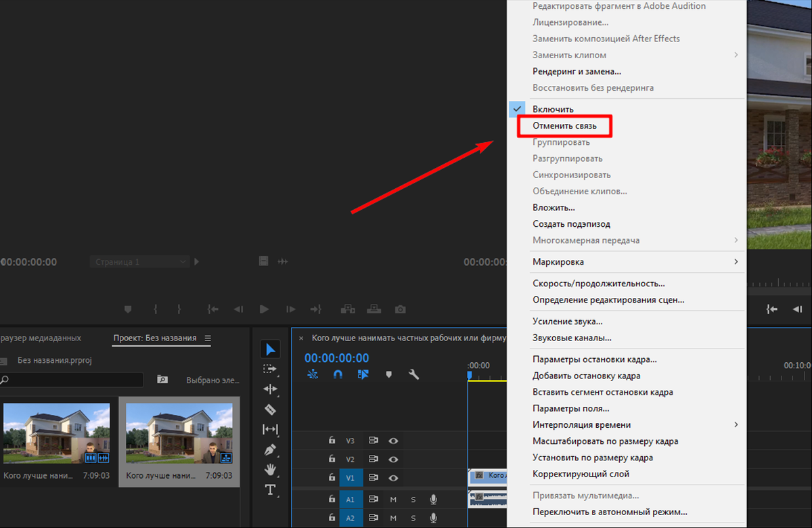Select the Slip tool
Viewport: 812px width, 528px height.
(x=270, y=429)
